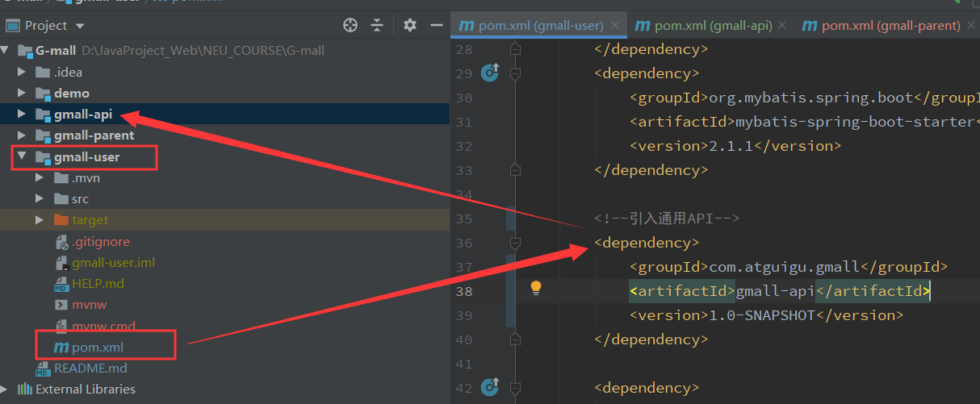The width and height of the screenshot is (980, 404).
Task: Select External Libraries node
Action: pyautogui.click(x=86, y=389)
